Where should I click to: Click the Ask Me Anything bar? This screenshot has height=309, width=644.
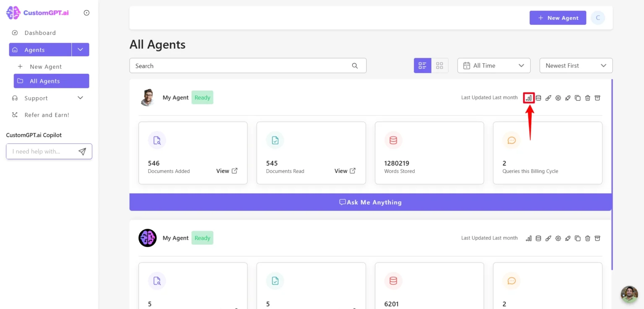click(x=370, y=202)
